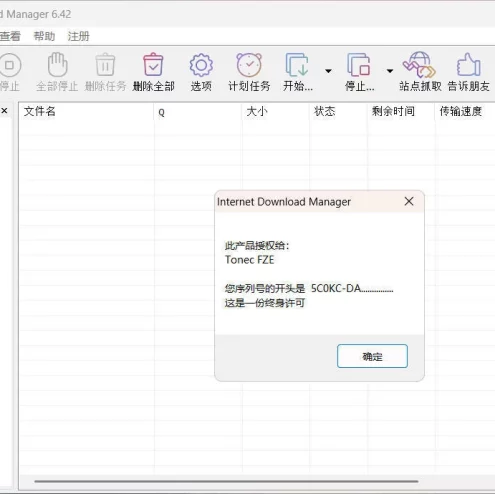Click the 确定 (OK) button in the dialog
Image resolution: width=495 pixels, height=494 pixels.
pyautogui.click(x=372, y=356)
